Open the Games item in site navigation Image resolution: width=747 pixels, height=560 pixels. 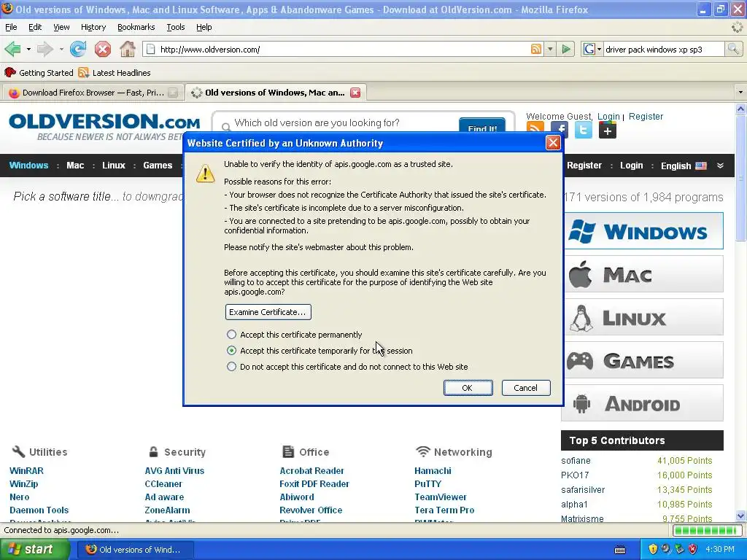pyautogui.click(x=158, y=166)
